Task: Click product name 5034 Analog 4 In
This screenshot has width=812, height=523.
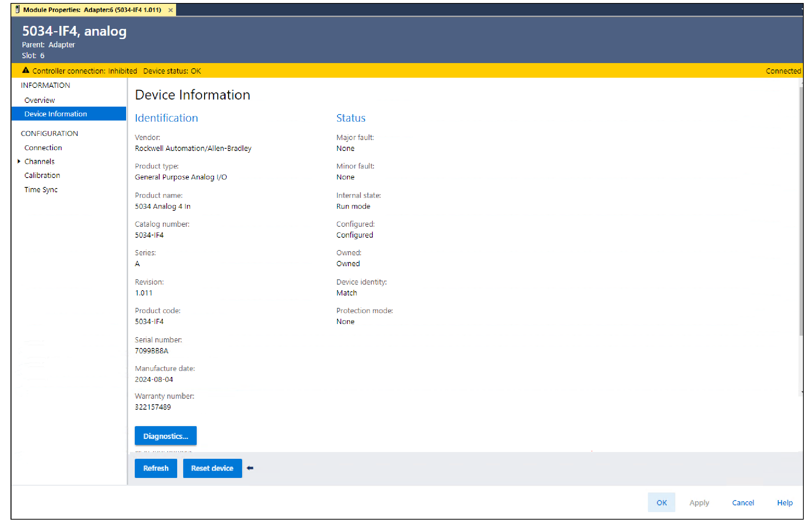Action: point(163,206)
